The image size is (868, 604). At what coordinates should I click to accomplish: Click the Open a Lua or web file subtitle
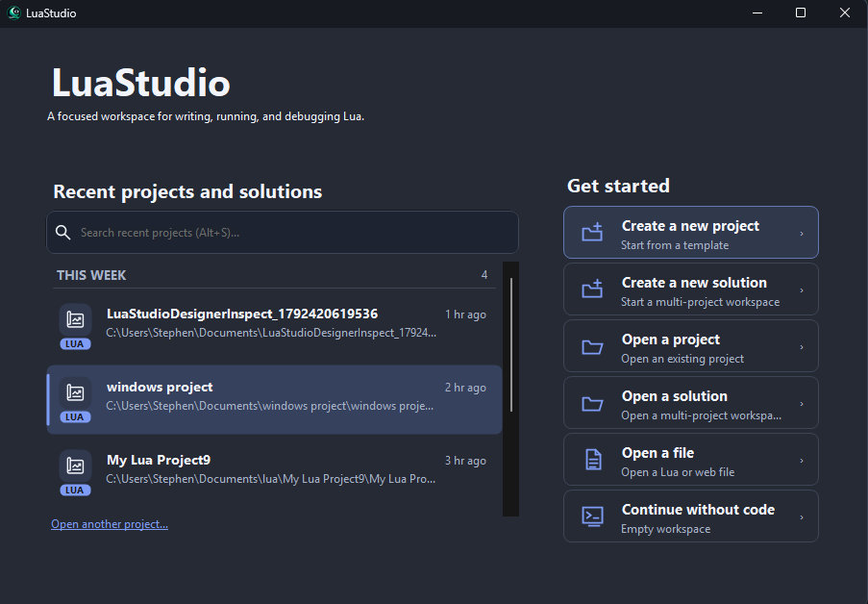678,472
